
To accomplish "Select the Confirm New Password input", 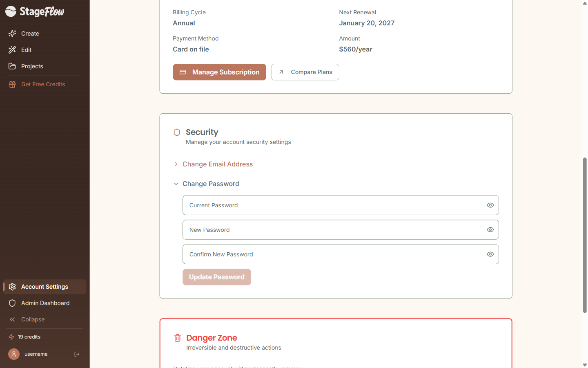I will coord(341,254).
